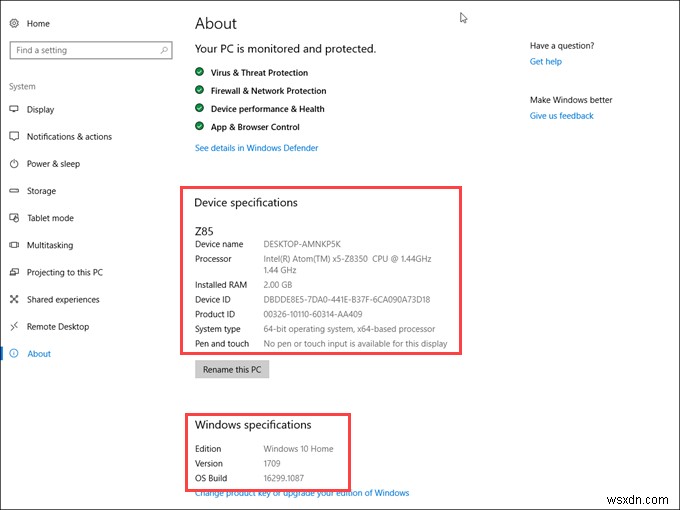The image size is (680, 510).
Task: Open the Multitasking icon
Action: coord(15,245)
